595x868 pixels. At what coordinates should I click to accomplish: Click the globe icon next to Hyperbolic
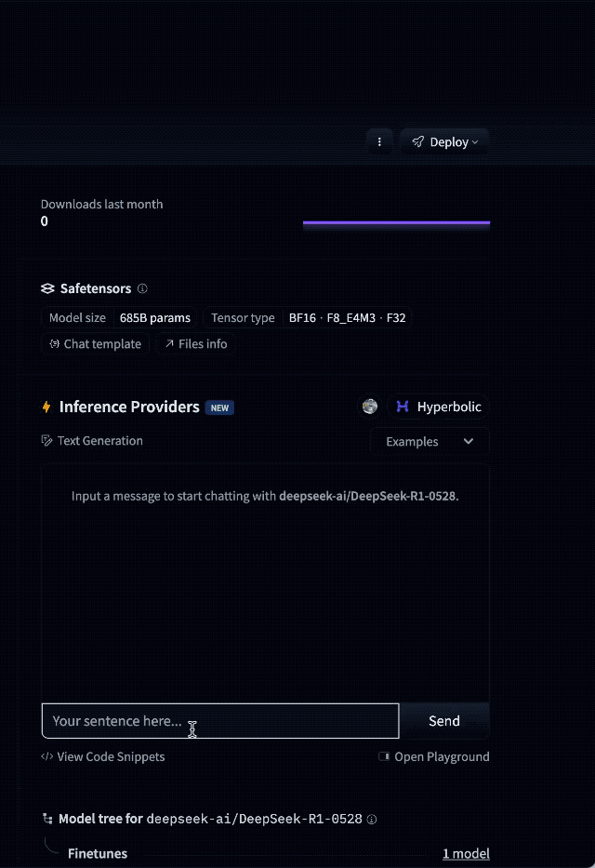pyautogui.click(x=369, y=407)
